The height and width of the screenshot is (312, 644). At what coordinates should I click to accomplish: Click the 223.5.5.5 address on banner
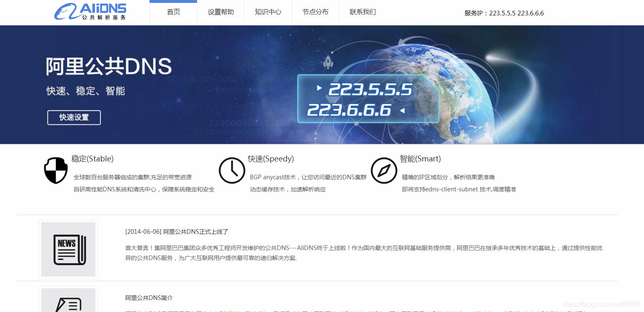[x=370, y=89]
